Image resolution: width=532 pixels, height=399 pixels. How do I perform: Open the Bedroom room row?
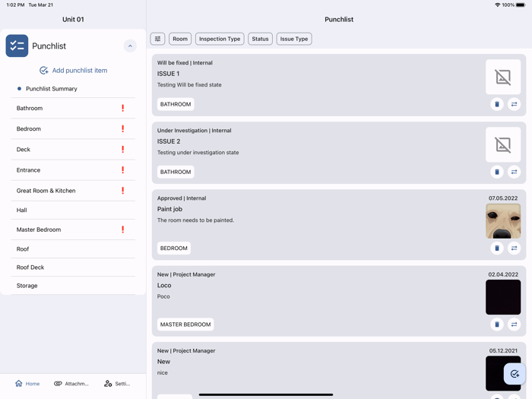(x=73, y=129)
